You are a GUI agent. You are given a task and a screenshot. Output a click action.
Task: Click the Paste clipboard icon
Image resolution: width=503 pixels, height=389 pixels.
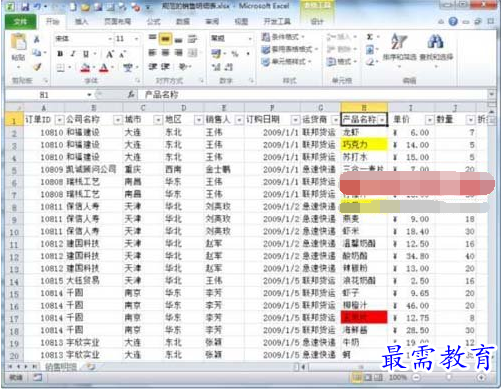tap(19, 42)
